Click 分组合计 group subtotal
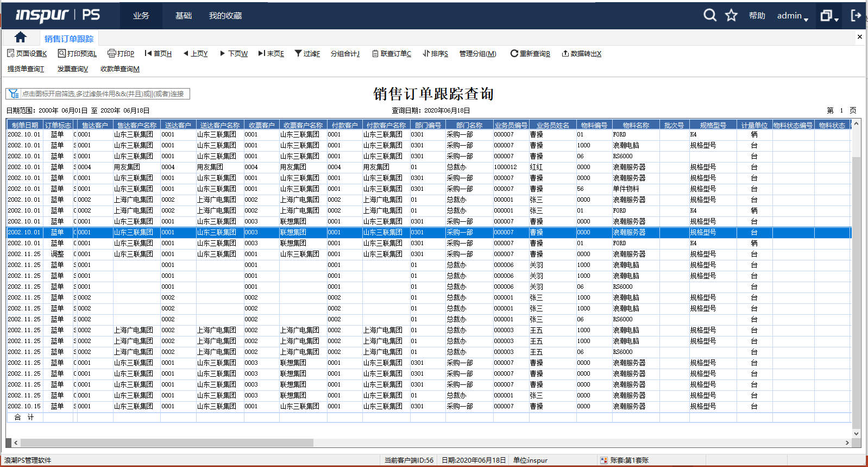This screenshot has height=467, width=868. (345, 53)
